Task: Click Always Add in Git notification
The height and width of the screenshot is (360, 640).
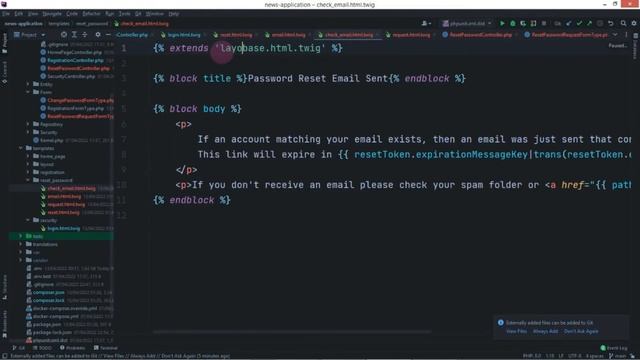Action: pos(545,331)
